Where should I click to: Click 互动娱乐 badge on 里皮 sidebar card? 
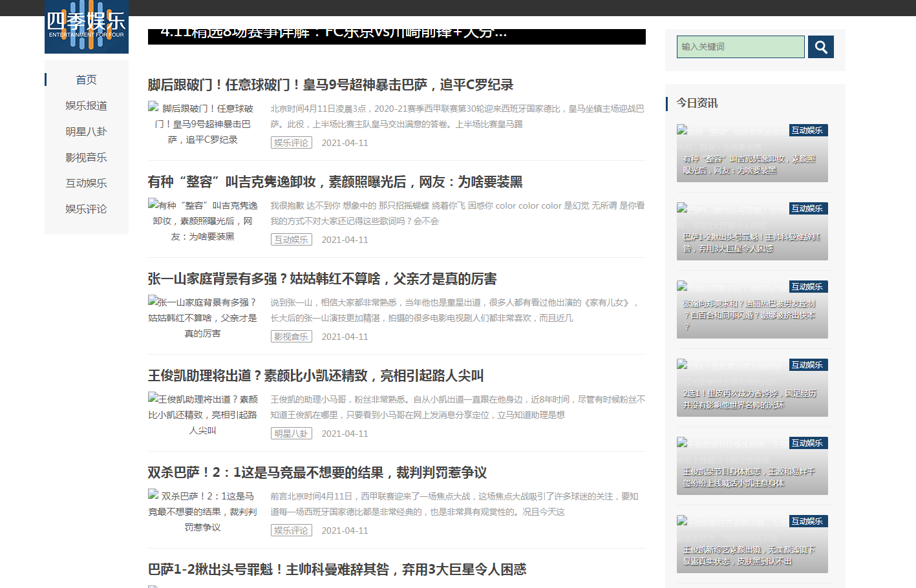tap(808, 365)
